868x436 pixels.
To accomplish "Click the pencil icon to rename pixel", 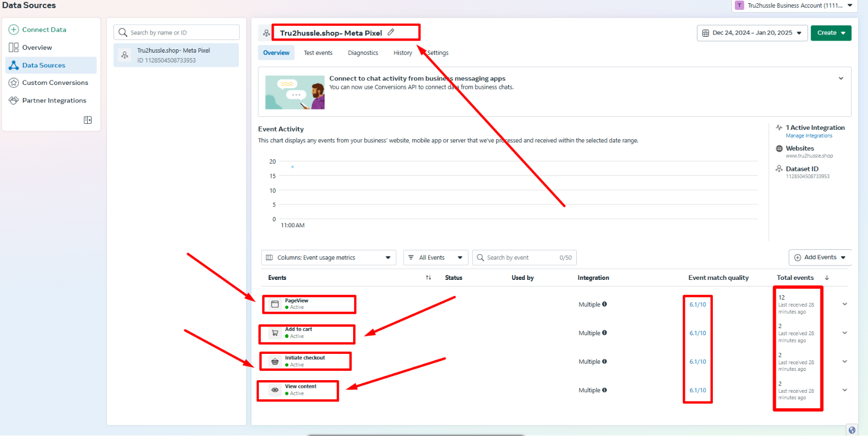I will (x=391, y=32).
